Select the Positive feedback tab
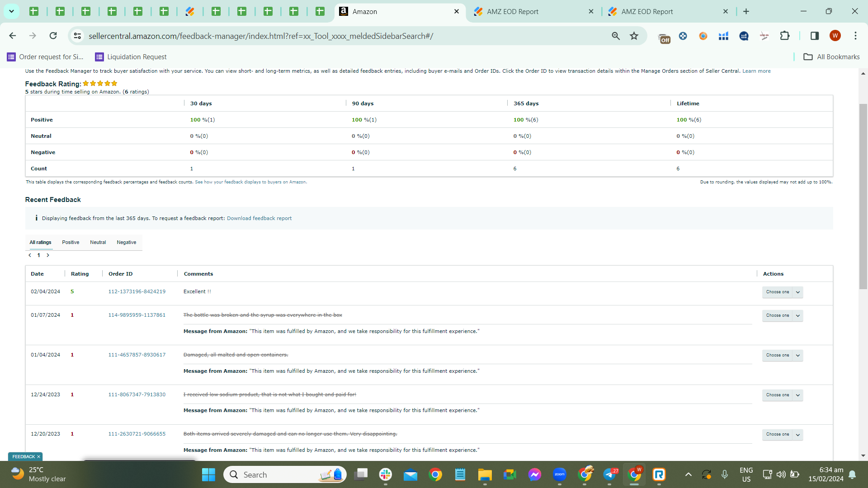 click(x=71, y=242)
